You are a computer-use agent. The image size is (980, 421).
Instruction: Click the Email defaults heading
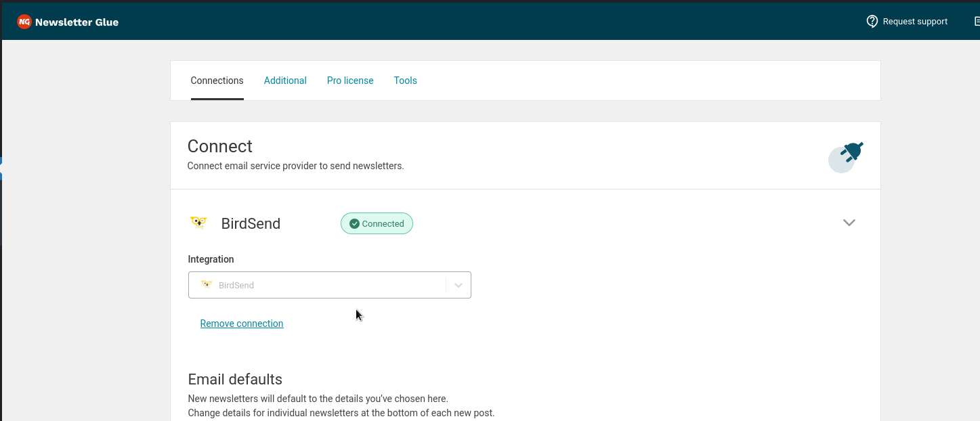coord(235,379)
